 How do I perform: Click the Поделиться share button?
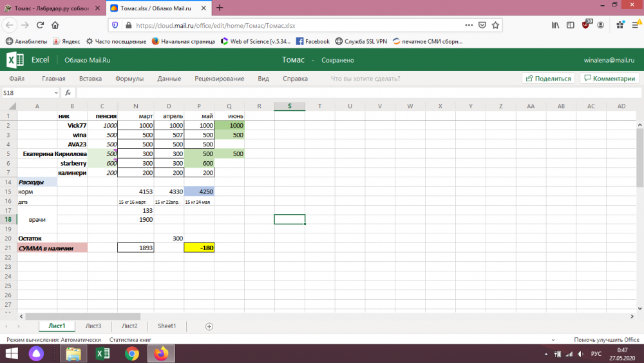(548, 79)
